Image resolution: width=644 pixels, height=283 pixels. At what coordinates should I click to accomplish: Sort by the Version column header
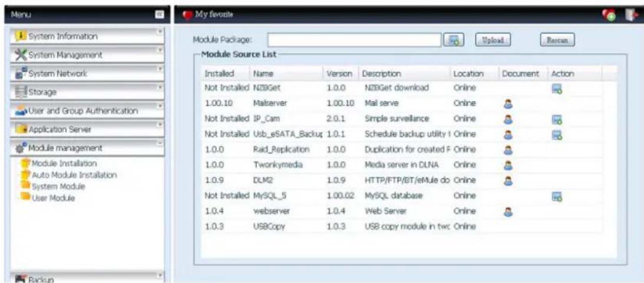339,74
